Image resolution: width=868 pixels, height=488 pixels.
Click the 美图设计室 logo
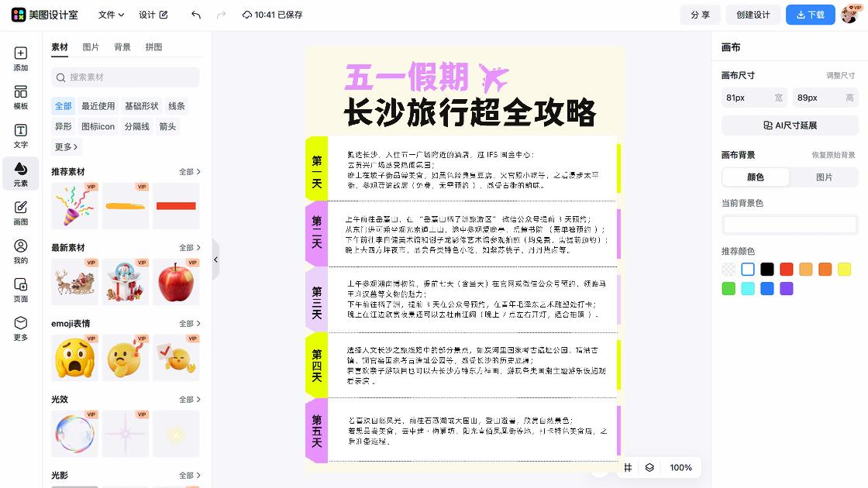(44, 15)
